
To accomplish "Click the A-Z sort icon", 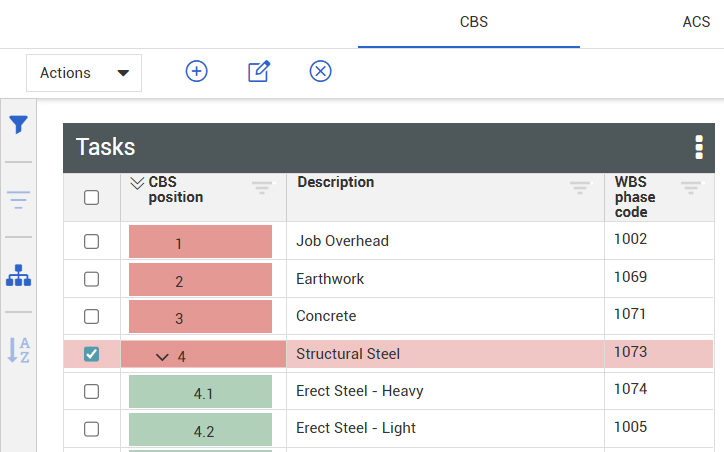I will [18, 350].
